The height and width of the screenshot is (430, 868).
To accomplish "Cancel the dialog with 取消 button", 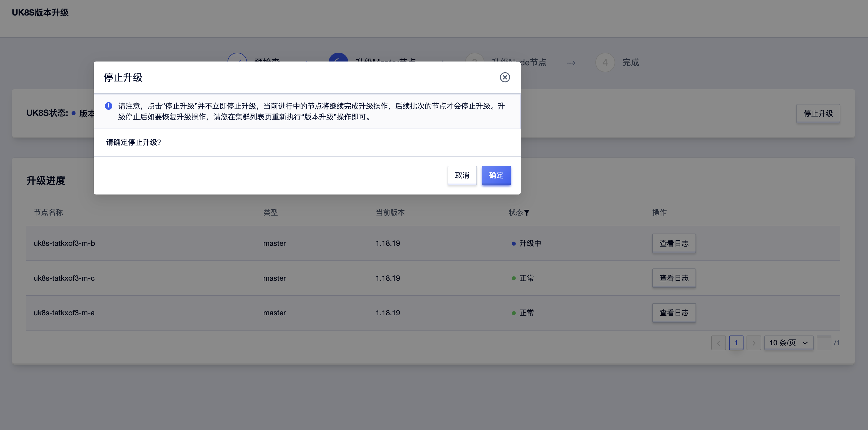I will coord(462,175).
